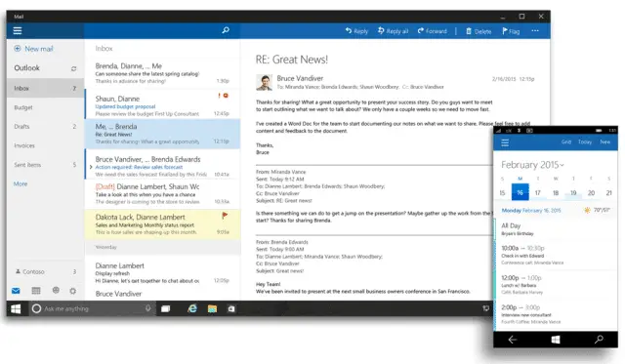The height and width of the screenshot is (364, 625).
Task: Select the Me, ... Brenda Great News email
Action: 162,134
